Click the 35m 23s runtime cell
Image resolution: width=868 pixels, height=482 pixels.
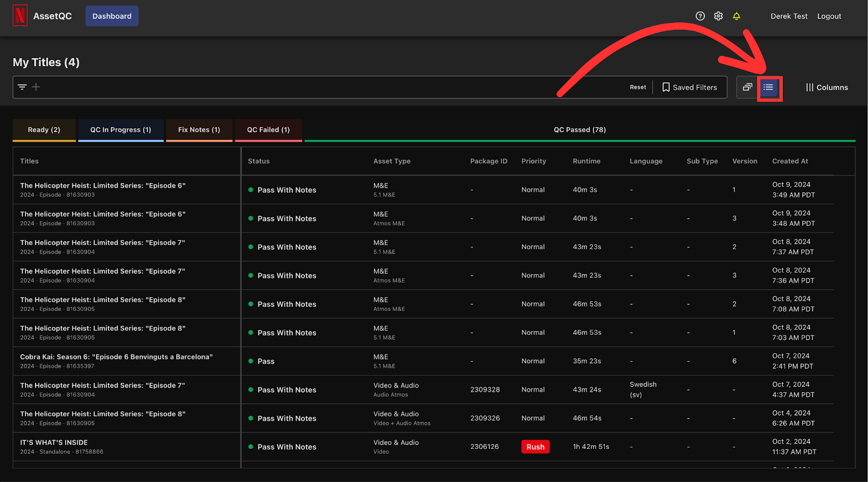click(x=587, y=361)
